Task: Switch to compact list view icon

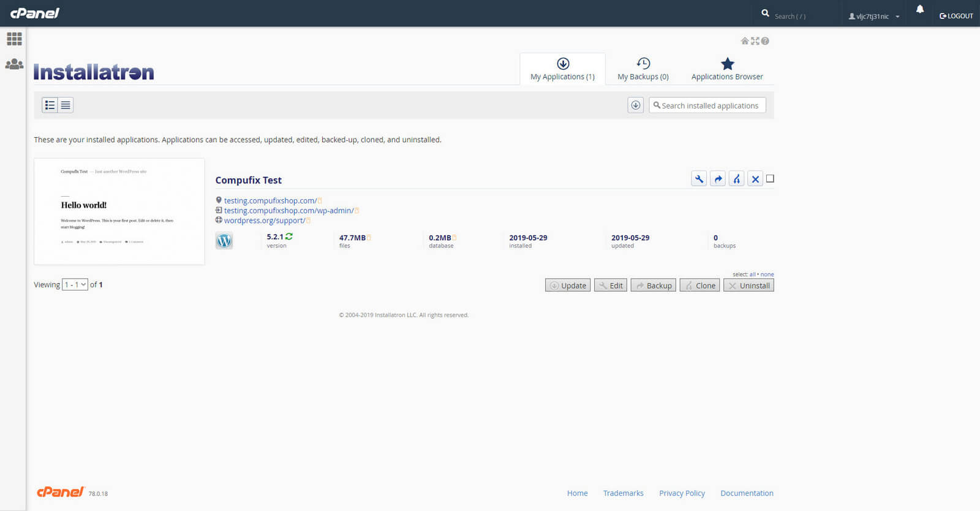Action: 66,105
